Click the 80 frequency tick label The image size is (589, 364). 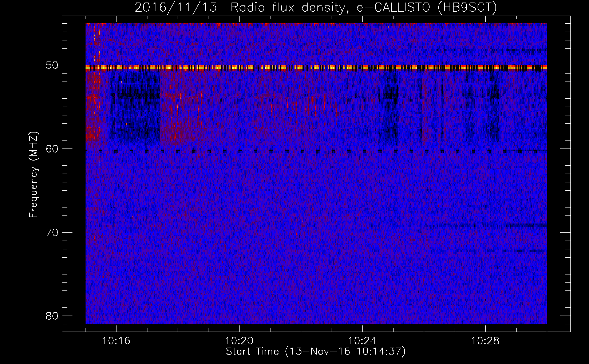click(x=52, y=316)
